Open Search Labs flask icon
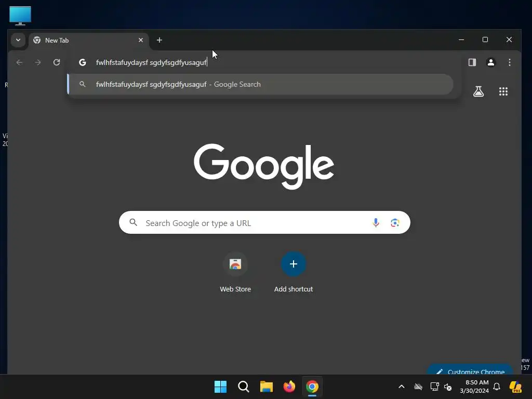The image size is (532, 399). point(478,91)
